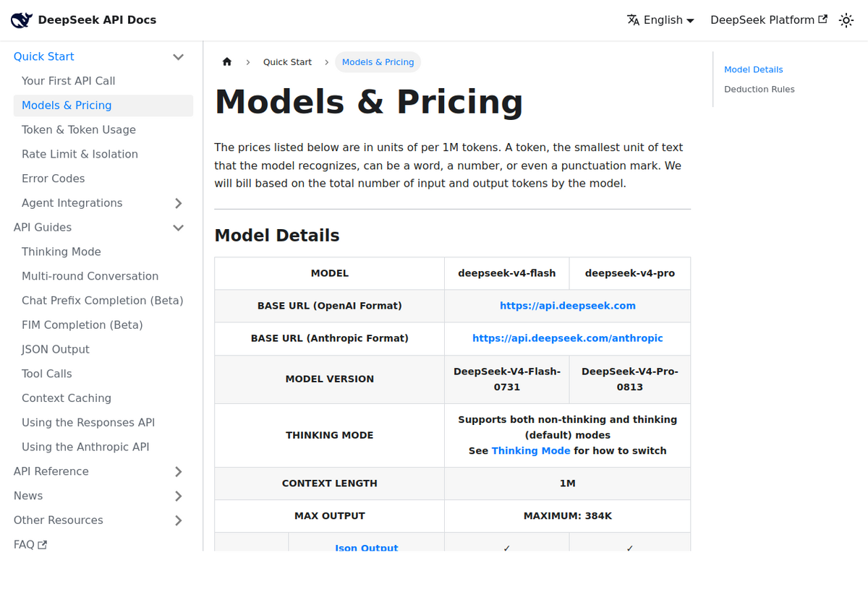Go to Quick Start breadcrumb
The width and height of the screenshot is (868, 610).
[x=287, y=62]
